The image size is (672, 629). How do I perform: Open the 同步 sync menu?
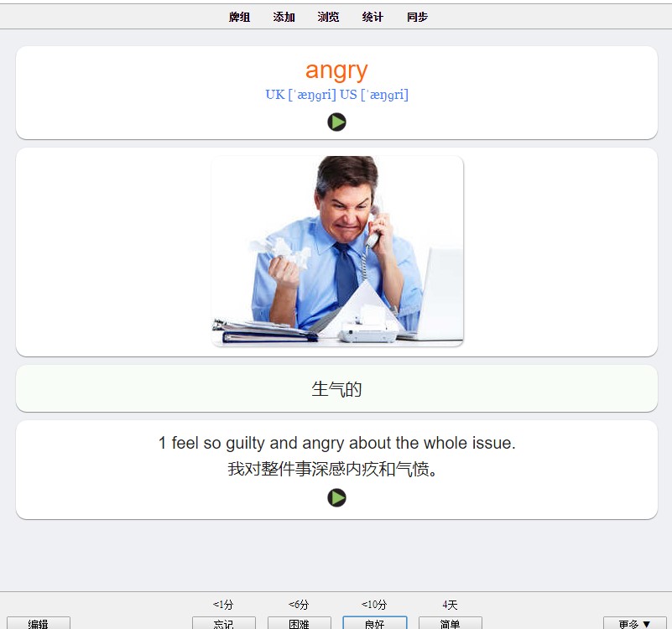418,17
